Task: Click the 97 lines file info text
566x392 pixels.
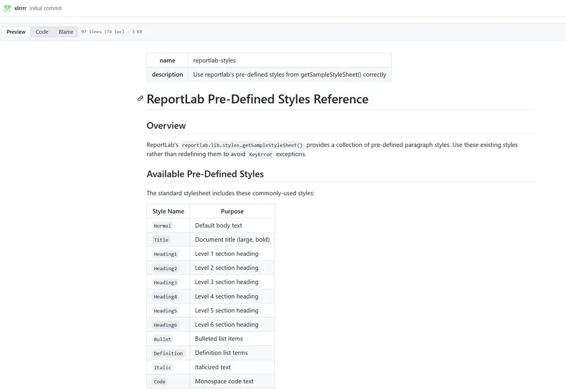Action: point(112,32)
